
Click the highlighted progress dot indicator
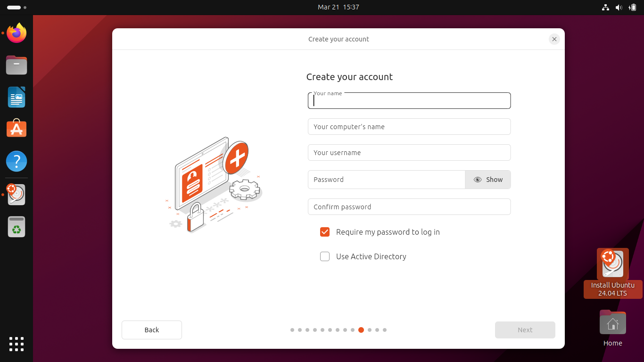(x=361, y=330)
